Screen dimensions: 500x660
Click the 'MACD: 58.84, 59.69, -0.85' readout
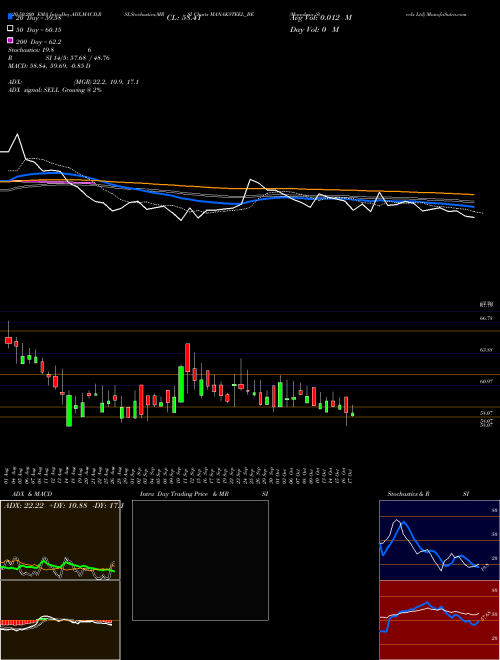(x=46, y=66)
